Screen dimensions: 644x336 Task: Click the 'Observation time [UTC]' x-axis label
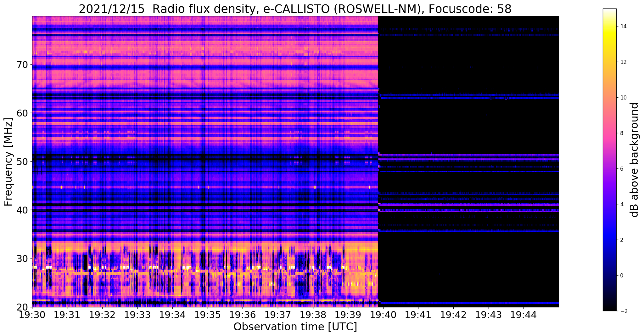pos(295,327)
